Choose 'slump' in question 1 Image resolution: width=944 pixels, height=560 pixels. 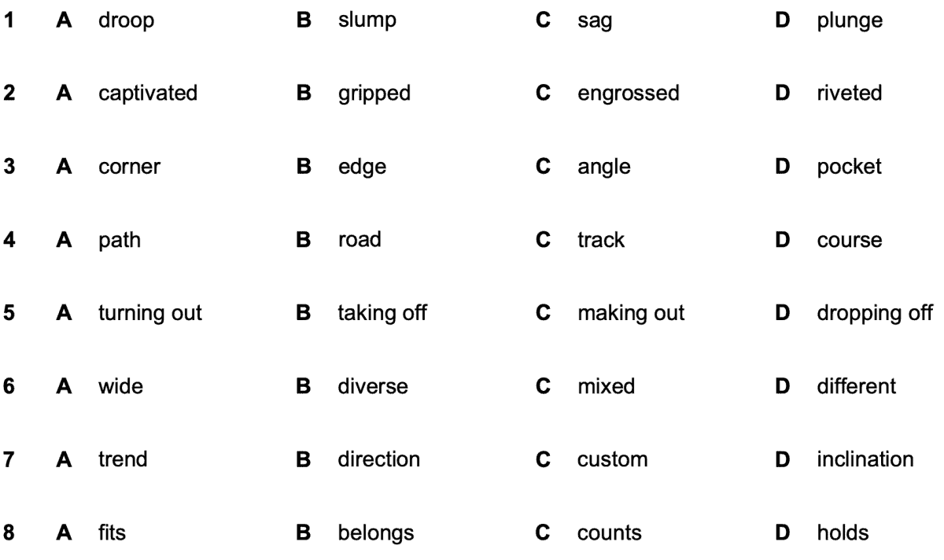367,21
